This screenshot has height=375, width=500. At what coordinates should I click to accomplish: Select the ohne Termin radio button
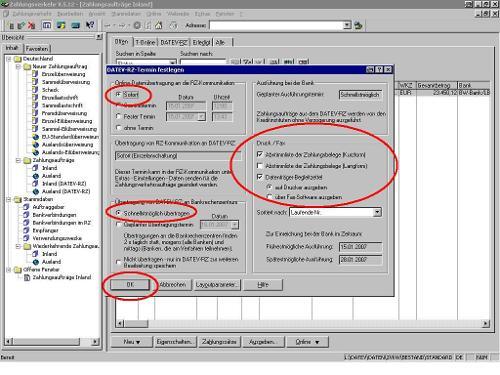coord(118,128)
